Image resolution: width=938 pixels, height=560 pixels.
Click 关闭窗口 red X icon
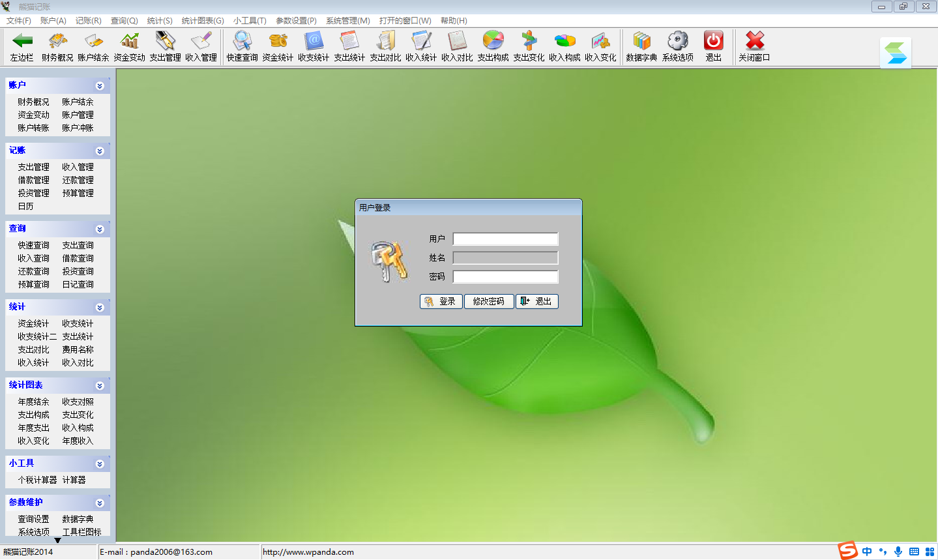pyautogui.click(x=755, y=41)
